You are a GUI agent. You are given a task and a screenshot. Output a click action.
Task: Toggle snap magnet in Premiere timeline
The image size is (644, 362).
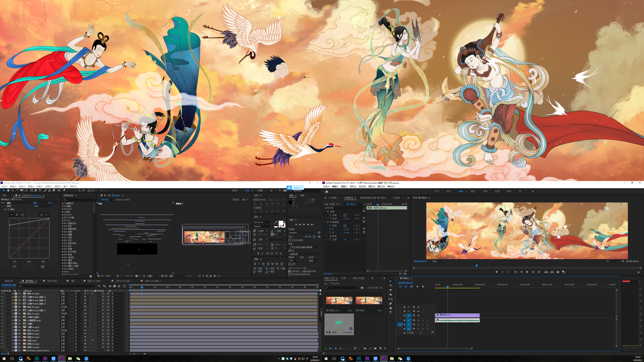[406, 287]
